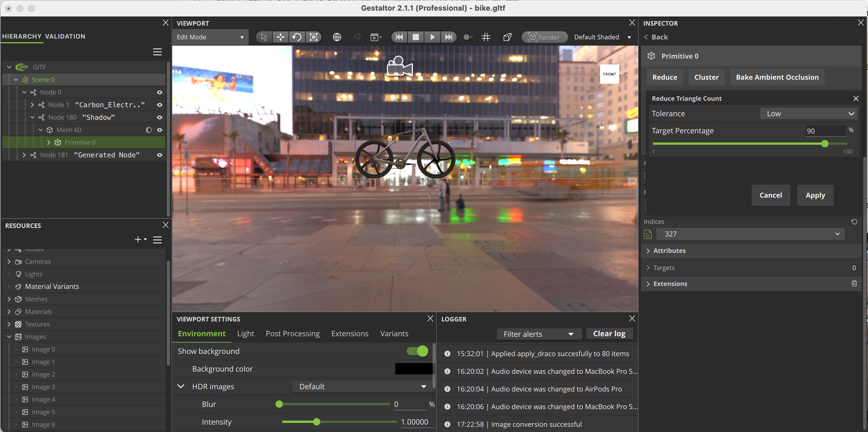Toggle the viewport grid icon
The width and height of the screenshot is (868, 432).
486,37
